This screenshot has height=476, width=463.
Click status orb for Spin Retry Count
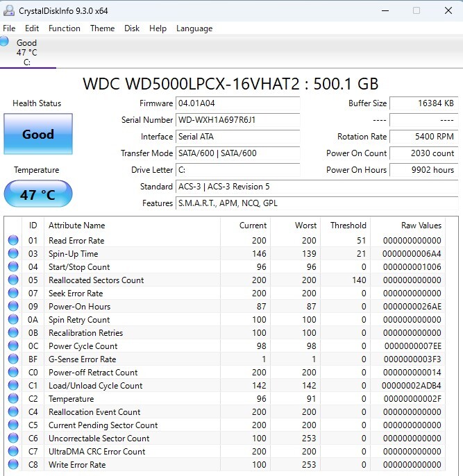(13, 319)
